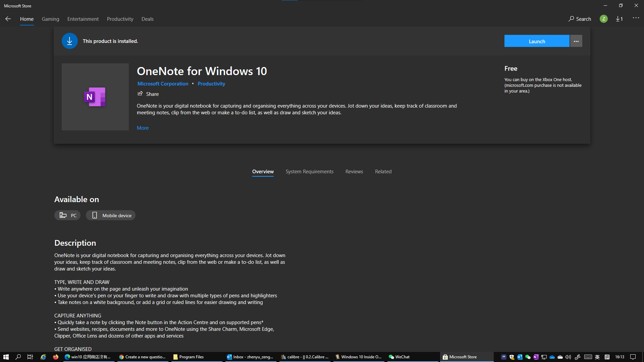Click the Mobile device availability chip
Viewport: 644px width, 362px height.
[x=111, y=215]
